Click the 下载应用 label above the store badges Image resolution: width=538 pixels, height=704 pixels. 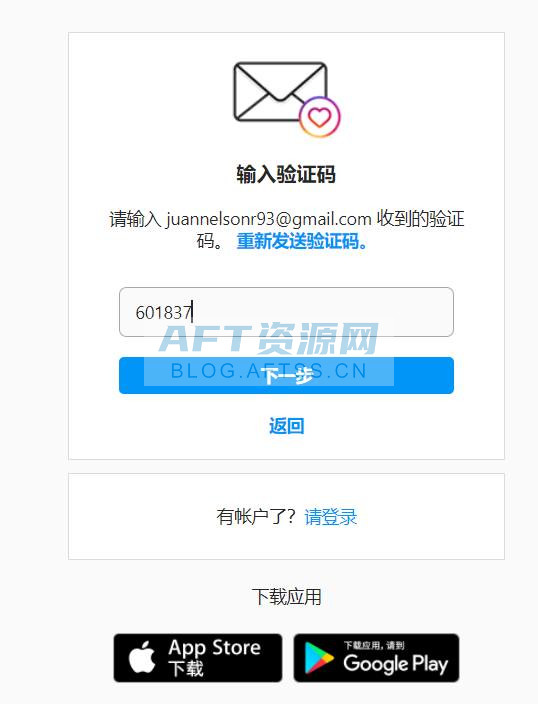tap(287, 597)
